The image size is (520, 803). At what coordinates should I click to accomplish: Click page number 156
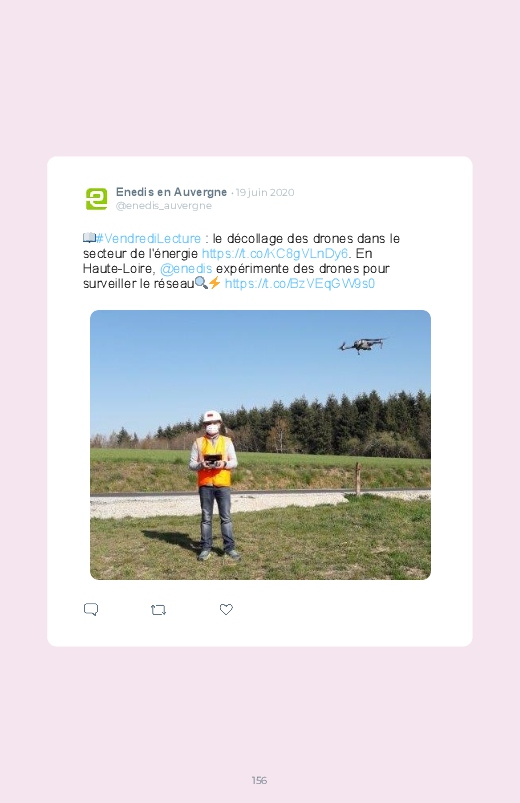click(259, 780)
